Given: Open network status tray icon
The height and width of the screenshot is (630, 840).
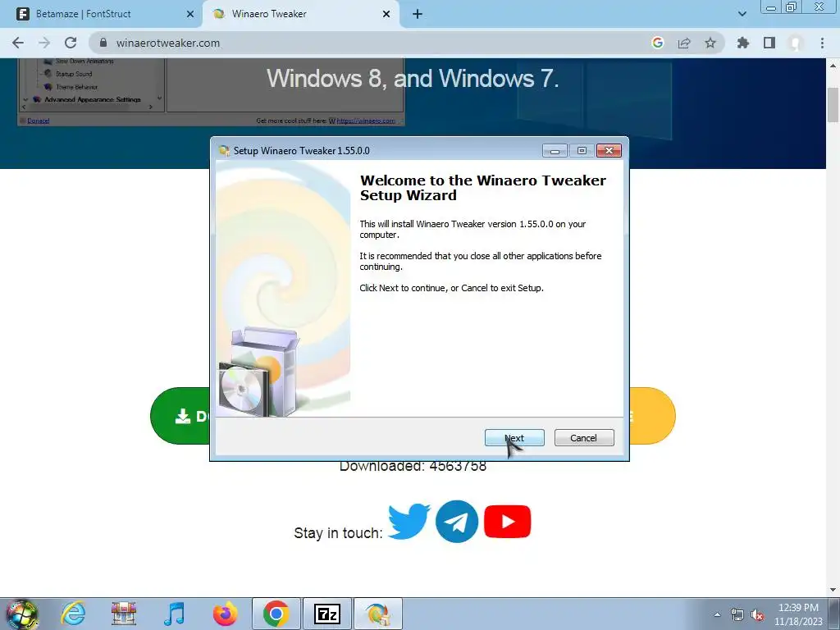Looking at the screenshot, I should tap(737, 614).
